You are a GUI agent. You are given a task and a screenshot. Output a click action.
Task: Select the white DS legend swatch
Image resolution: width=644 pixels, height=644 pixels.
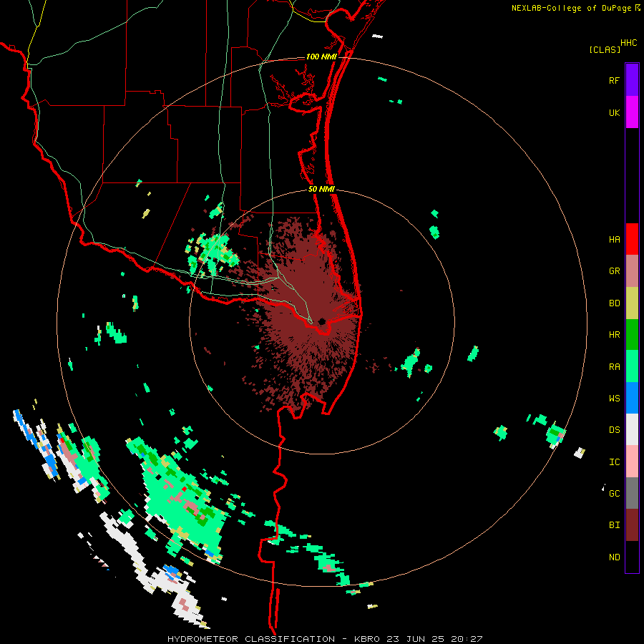point(632,429)
